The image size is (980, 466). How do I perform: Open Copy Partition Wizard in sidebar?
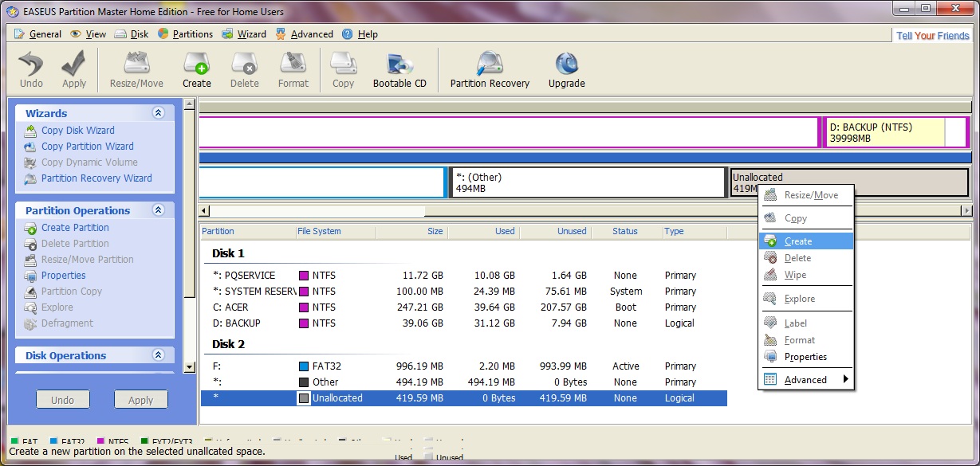click(87, 147)
